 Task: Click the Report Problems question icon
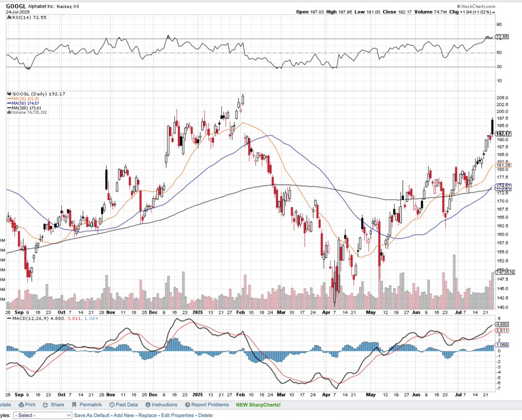[x=187, y=405]
